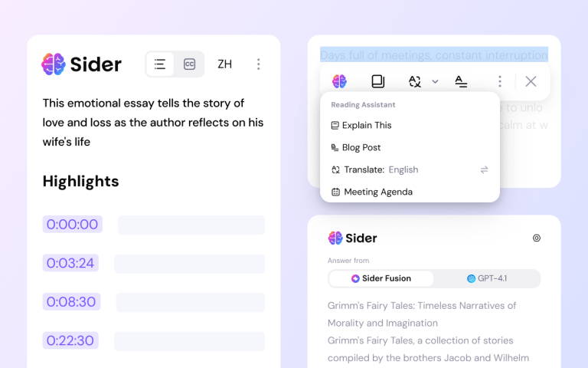
Task: Open the ZH language selector
Action: (224, 64)
